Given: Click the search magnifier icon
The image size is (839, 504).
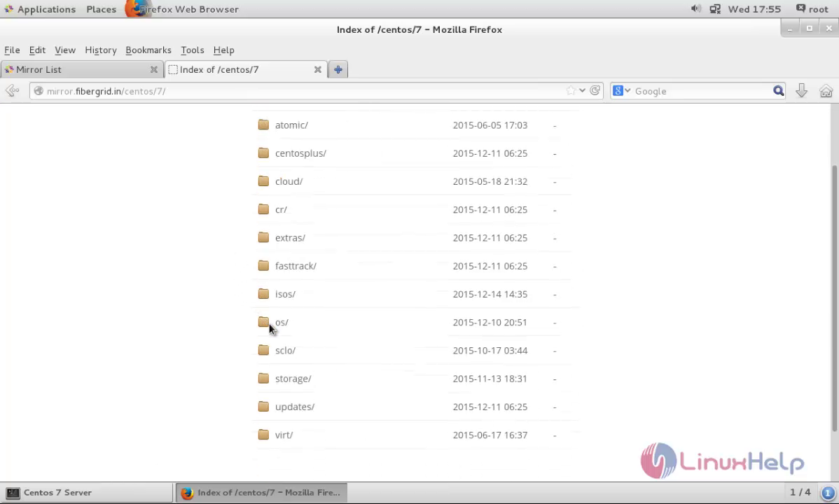Looking at the screenshot, I should [x=778, y=91].
